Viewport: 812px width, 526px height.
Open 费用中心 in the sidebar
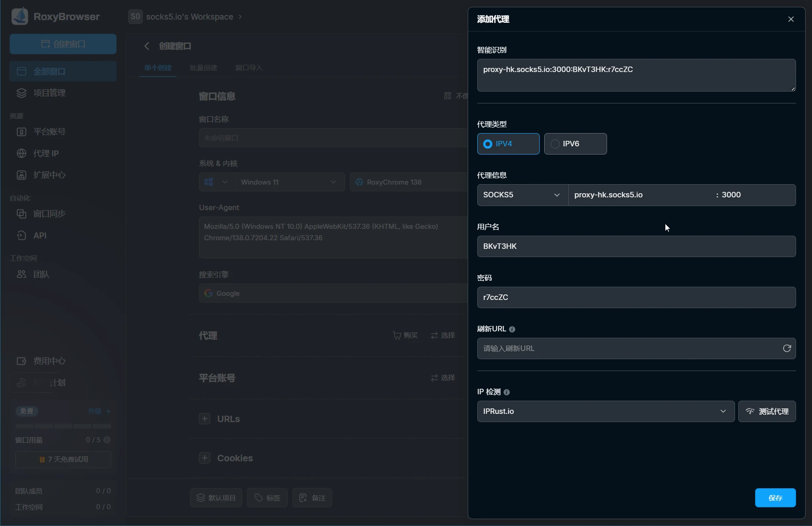click(x=63, y=361)
